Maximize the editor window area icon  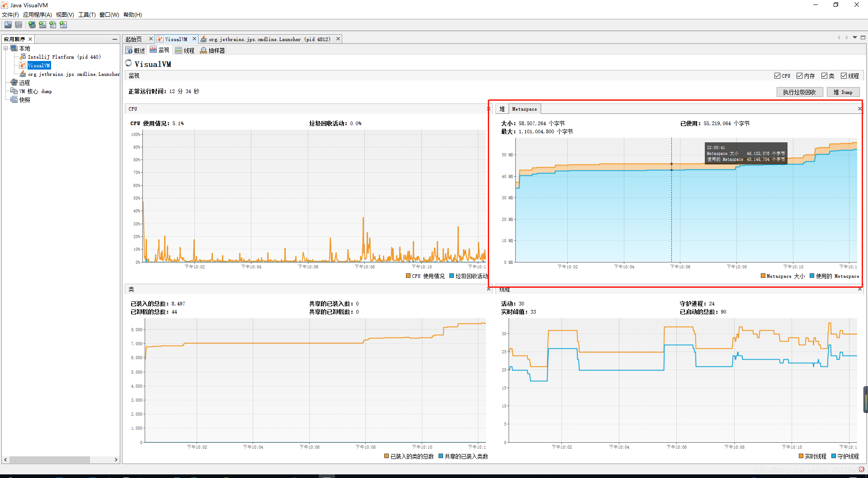click(x=863, y=37)
